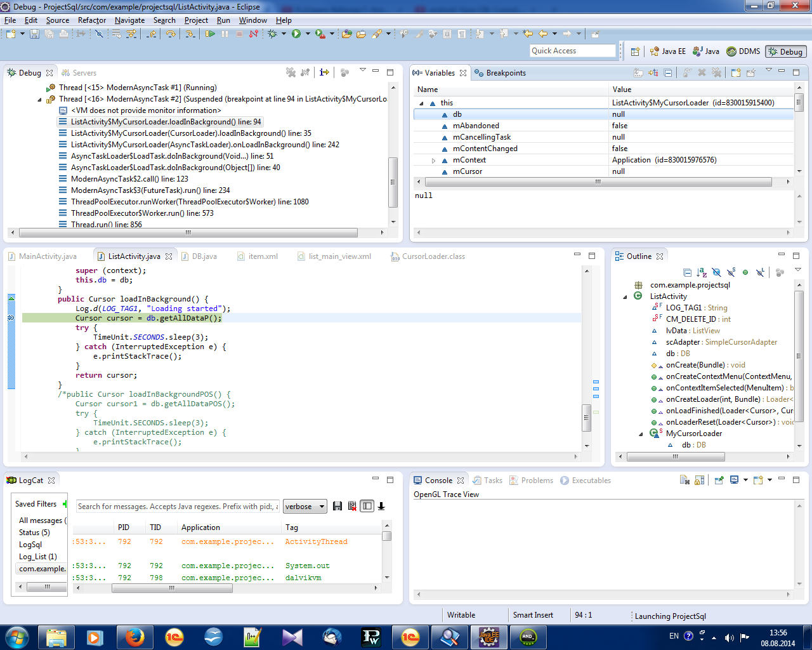Collapse the MyCursorLoader outline node

(641, 434)
